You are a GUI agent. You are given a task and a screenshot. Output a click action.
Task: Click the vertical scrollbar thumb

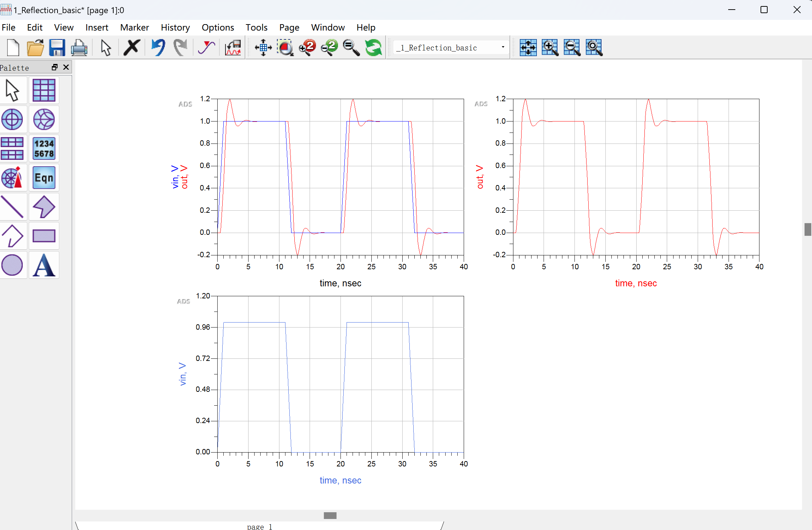point(808,229)
